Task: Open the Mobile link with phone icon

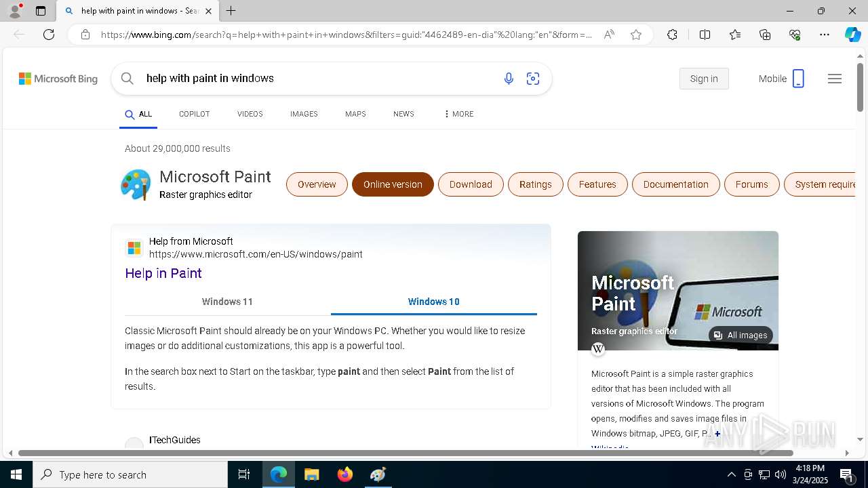Action: point(782,79)
